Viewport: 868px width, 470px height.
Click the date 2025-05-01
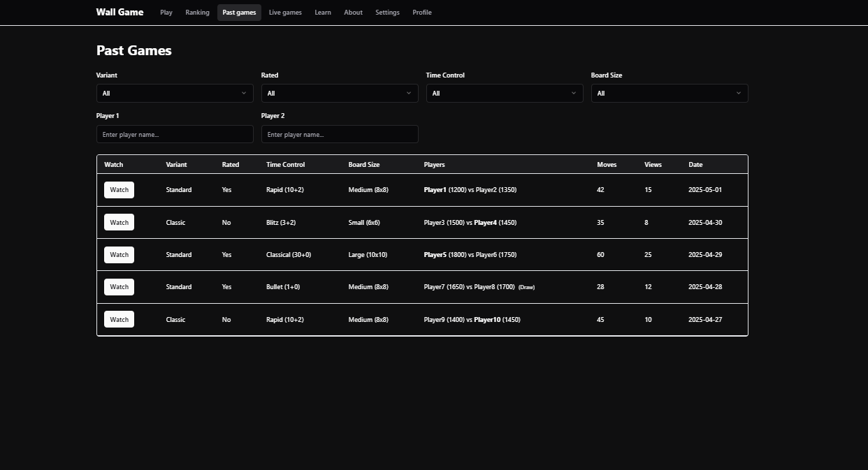705,190
